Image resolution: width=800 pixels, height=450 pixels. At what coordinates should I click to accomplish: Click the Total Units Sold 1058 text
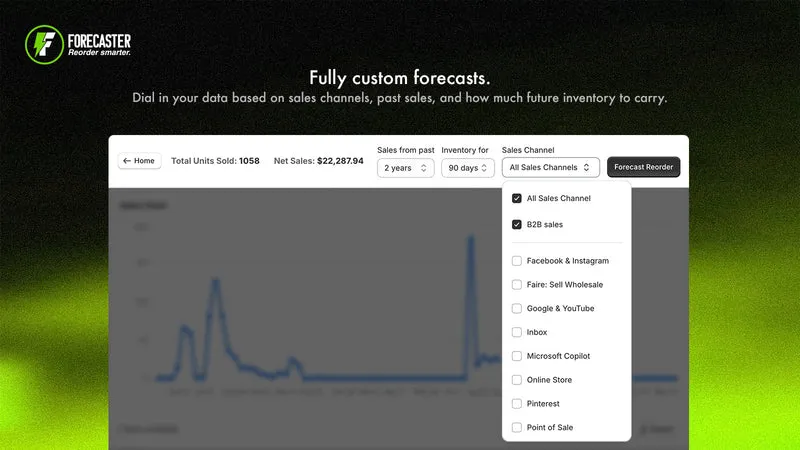coord(215,161)
